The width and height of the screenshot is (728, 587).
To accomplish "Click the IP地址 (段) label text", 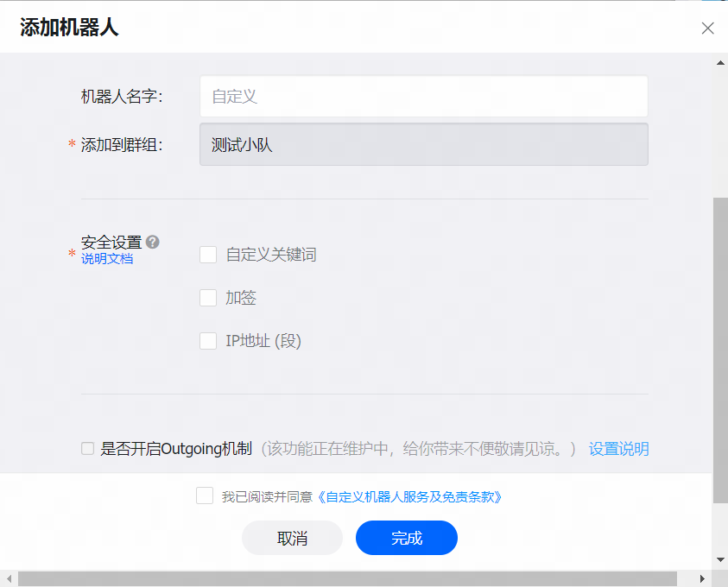I will coord(263,341).
